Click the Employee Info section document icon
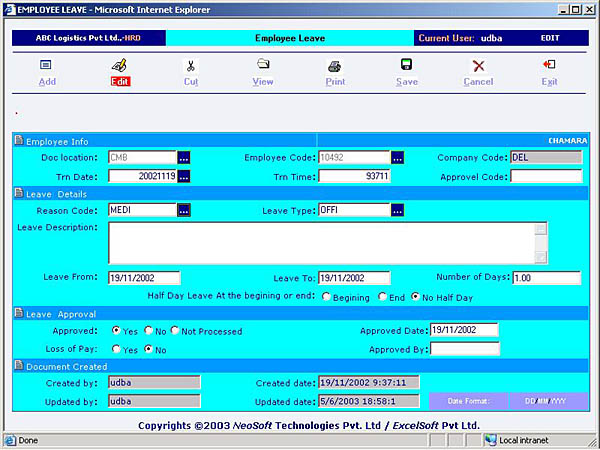Viewport: 600px width, 450px height. pyautogui.click(x=19, y=140)
